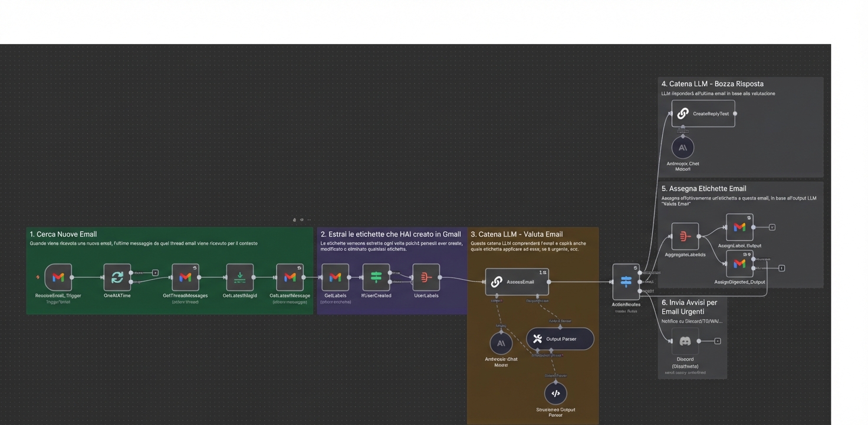The image size is (868, 425).
Task: Select the AssignDigested_Output Gmail node
Action: tap(739, 264)
